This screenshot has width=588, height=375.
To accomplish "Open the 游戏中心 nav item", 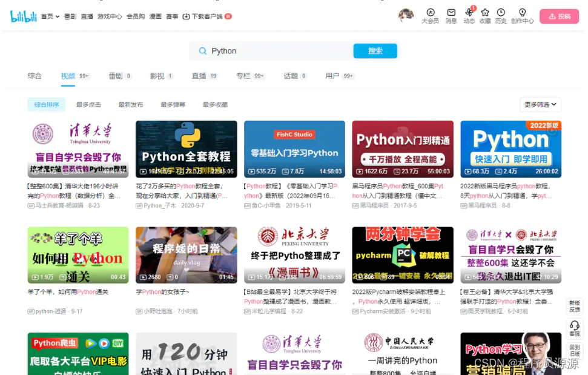I will coord(110,16).
